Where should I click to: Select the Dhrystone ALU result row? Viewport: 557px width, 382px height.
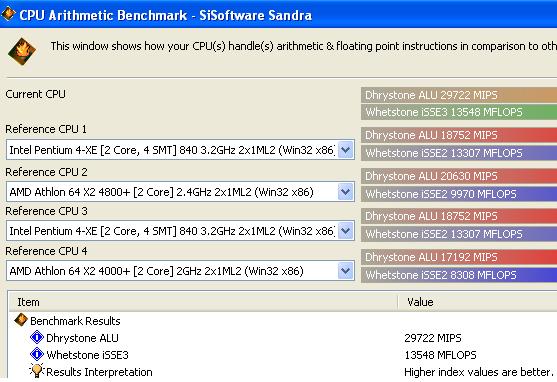[x=282, y=338]
